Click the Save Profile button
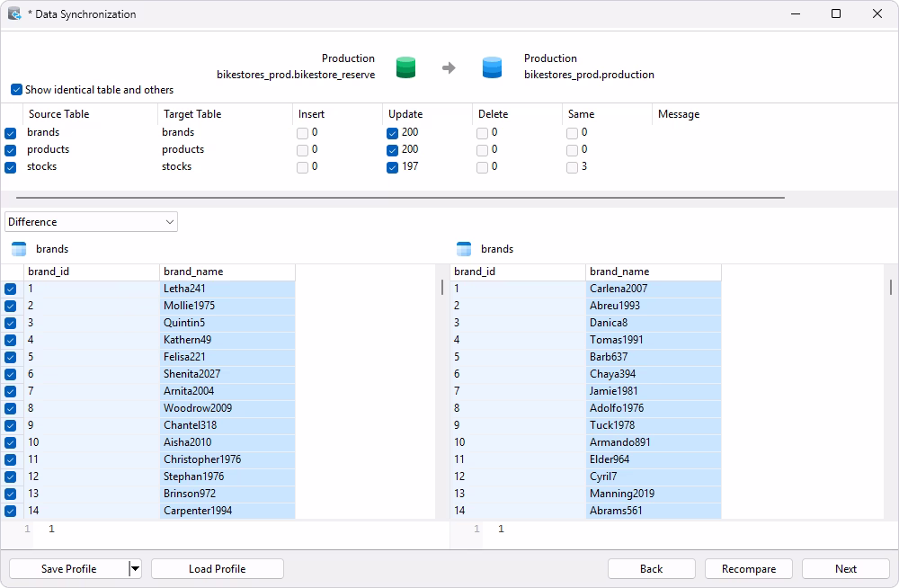899x588 pixels. point(69,569)
